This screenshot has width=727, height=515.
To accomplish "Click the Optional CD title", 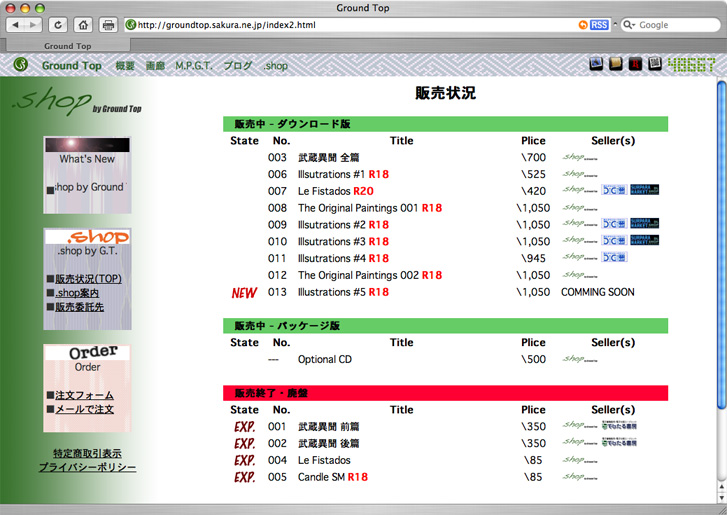I will pyautogui.click(x=325, y=359).
